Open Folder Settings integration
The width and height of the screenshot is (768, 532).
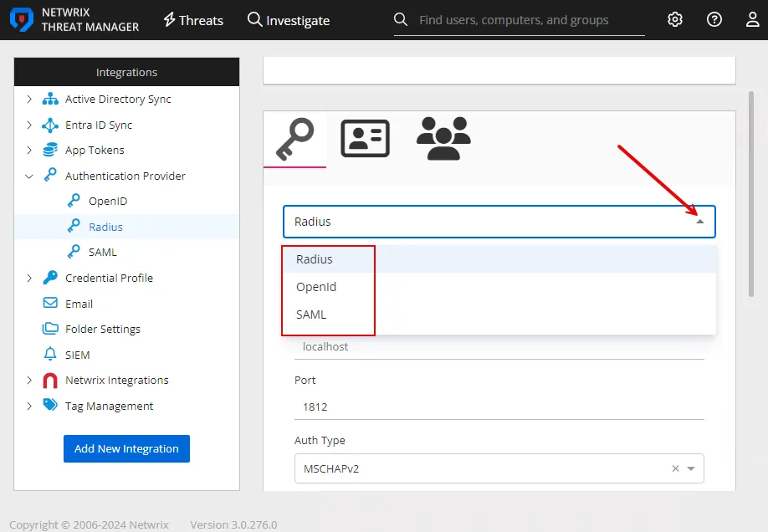[102, 330]
